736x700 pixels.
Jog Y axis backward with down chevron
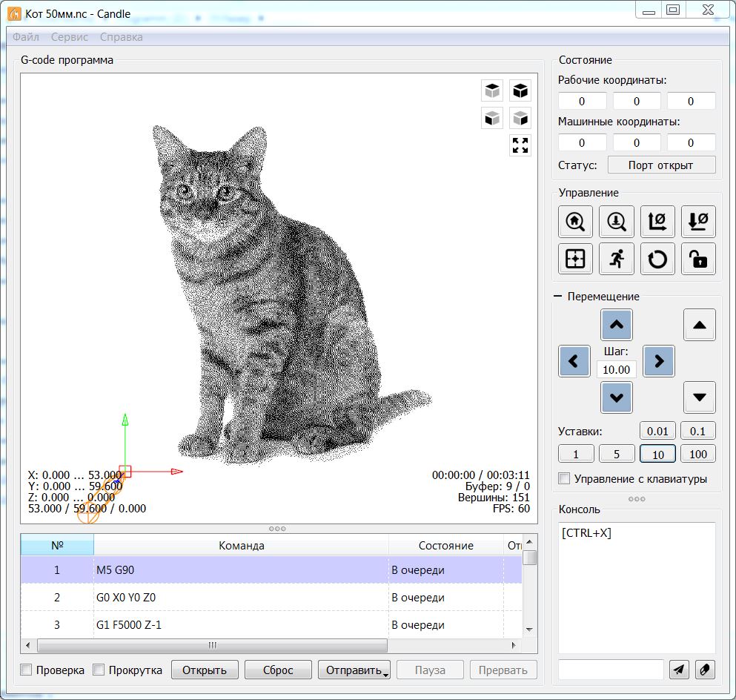(x=617, y=397)
